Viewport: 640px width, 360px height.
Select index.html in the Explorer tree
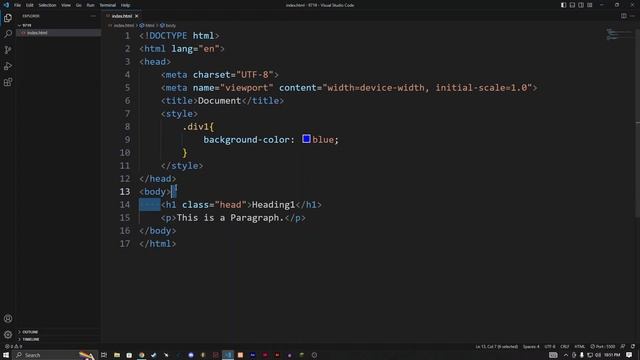click(58, 33)
